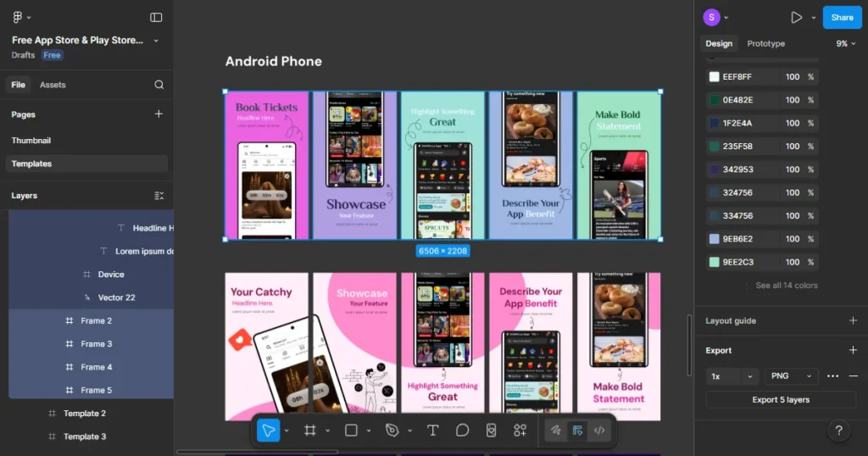Open search in the left panel
Viewport: 868px width, 456px height.
[x=159, y=85]
